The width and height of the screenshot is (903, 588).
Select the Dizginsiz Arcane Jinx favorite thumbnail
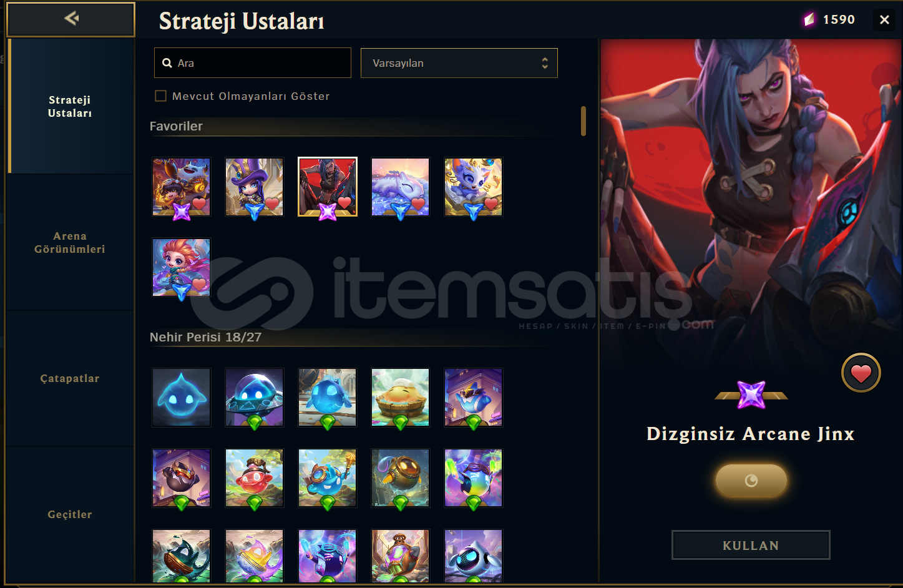point(328,187)
